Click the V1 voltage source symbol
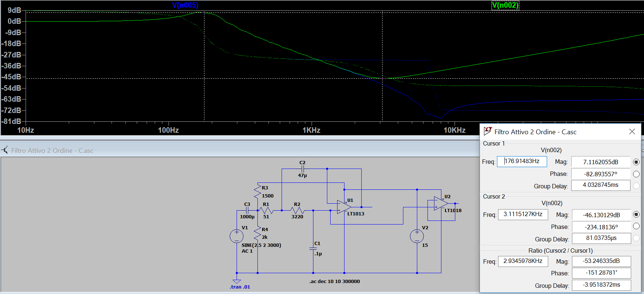The image size is (644, 294). [237, 236]
